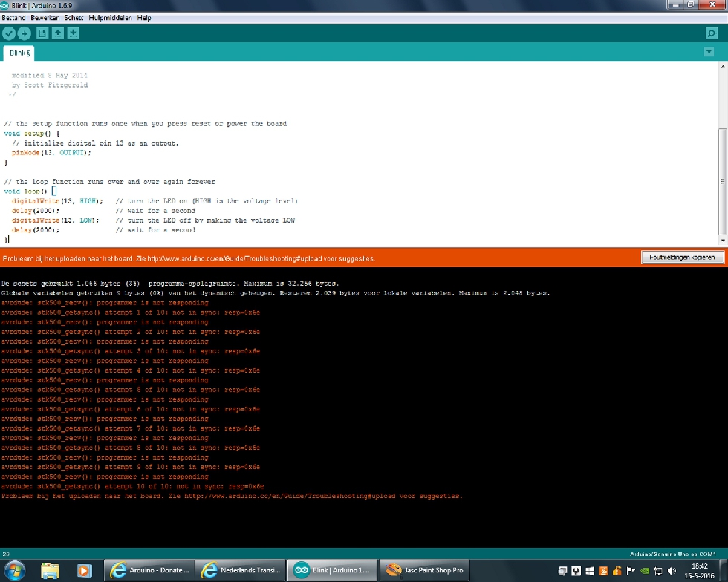
Task: Expand the tab options dropdown arrow
Action: (709, 52)
